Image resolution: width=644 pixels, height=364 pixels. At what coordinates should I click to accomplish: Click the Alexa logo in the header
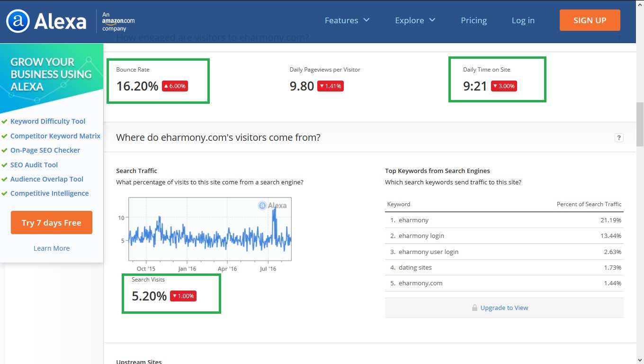click(46, 21)
